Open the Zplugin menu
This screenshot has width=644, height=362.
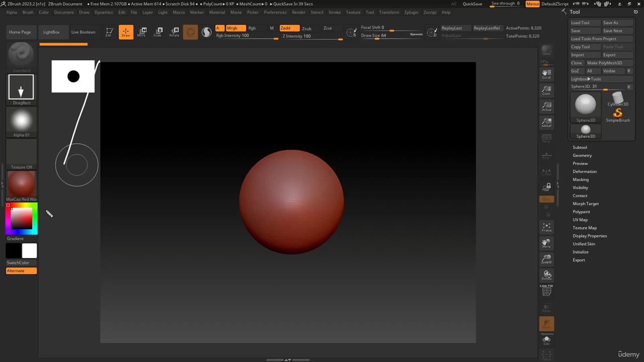(411, 12)
